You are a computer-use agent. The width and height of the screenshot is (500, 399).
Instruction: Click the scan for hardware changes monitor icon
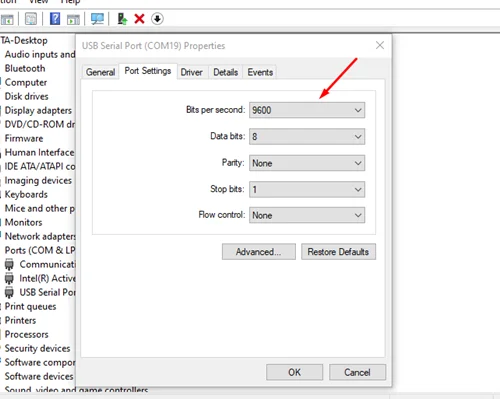click(x=97, y=19)
